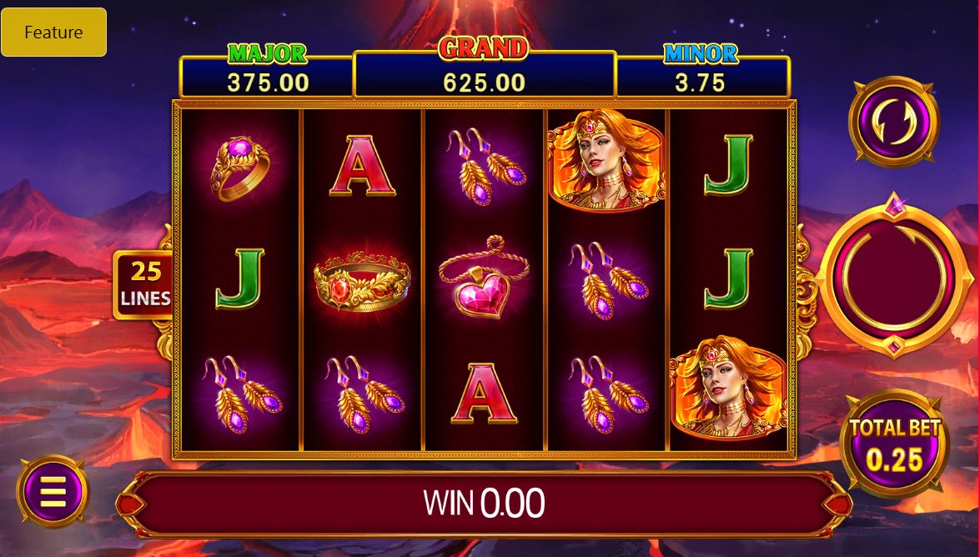Viewport: 980px width, 557px height.
Task: Open the Total Bet 0.25 selector
Action: click(895, 445)
